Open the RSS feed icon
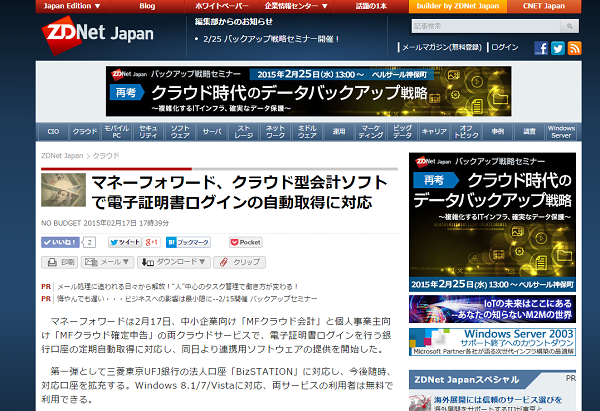600x411 pixels. tap(574, 48)
